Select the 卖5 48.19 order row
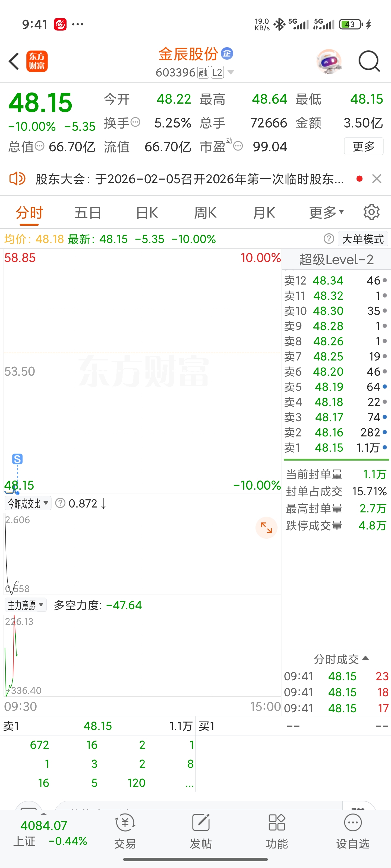 [336, 387]
